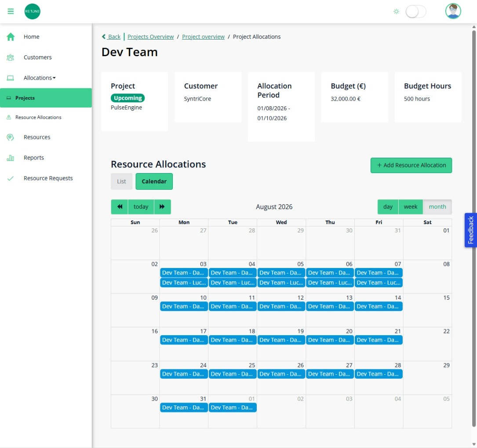Open the hamburger menu icon

(x=11, y=11)
